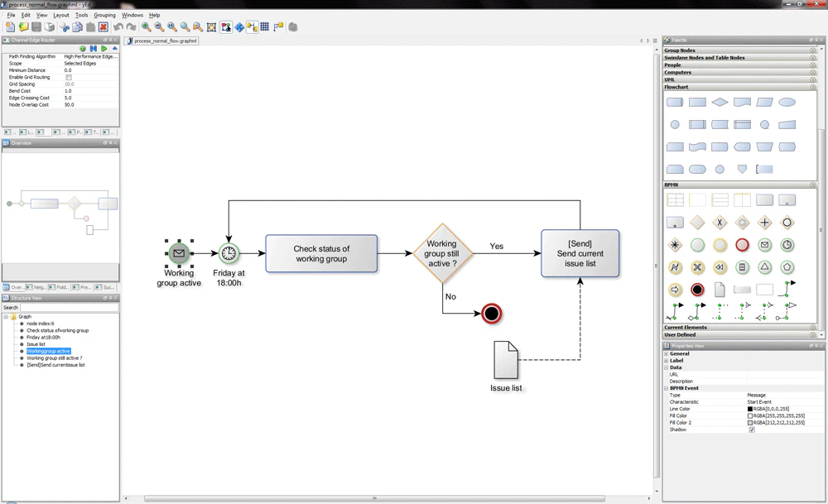Open the Grouping menu
Viewport: 828px width, 504px height.
pyautogui.click(x=105, y=14)
